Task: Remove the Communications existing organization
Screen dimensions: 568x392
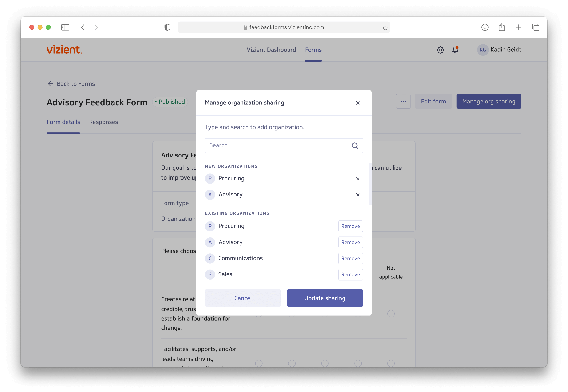Action: (350, 258)
